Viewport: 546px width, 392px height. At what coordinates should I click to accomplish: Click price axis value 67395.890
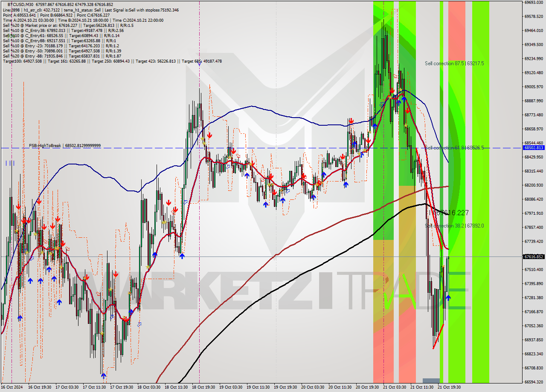coord(533,283)
